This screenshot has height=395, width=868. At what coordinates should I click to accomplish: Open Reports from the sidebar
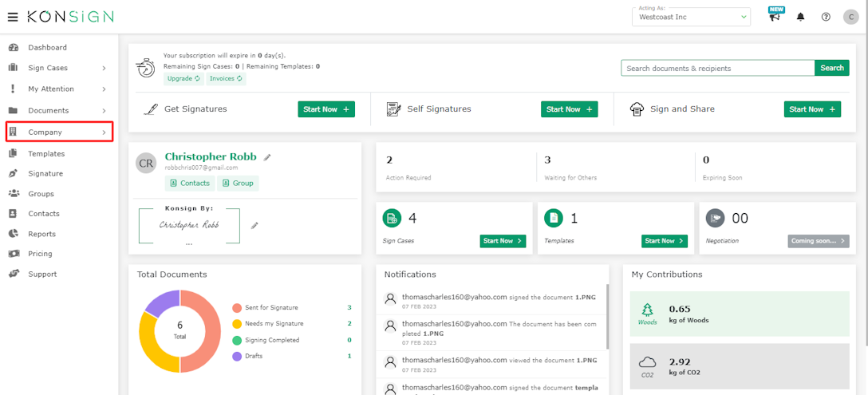point(41,234)
